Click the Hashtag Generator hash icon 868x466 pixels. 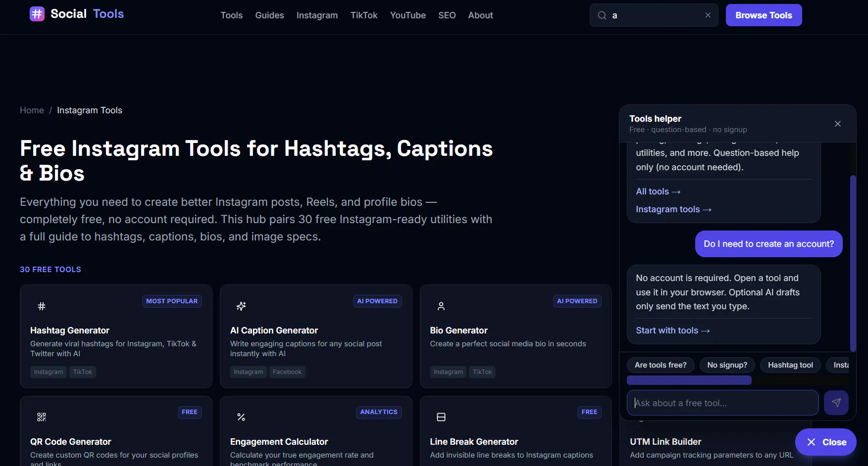pyautogui.click(x=42, y=306)
